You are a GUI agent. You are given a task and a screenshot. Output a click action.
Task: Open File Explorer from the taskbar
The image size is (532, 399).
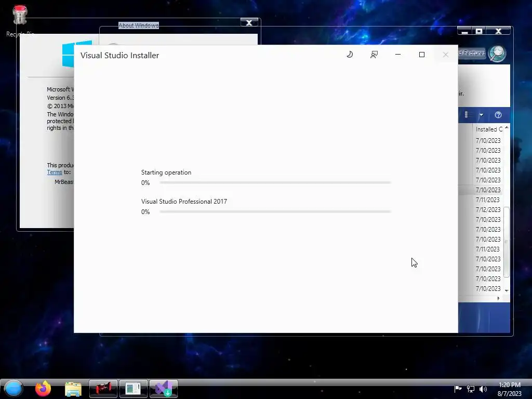73,389
